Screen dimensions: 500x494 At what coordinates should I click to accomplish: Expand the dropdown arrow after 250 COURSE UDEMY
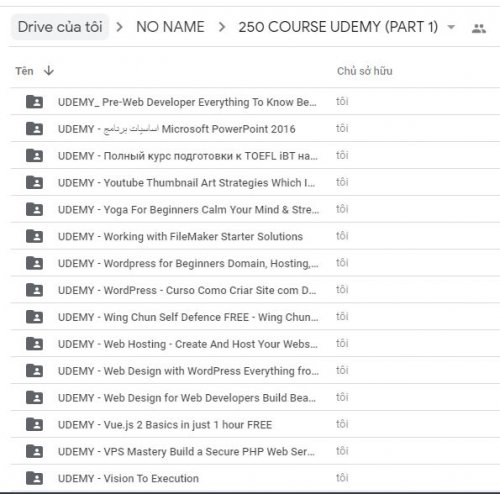pyautogui.click(x=451, y=27)
